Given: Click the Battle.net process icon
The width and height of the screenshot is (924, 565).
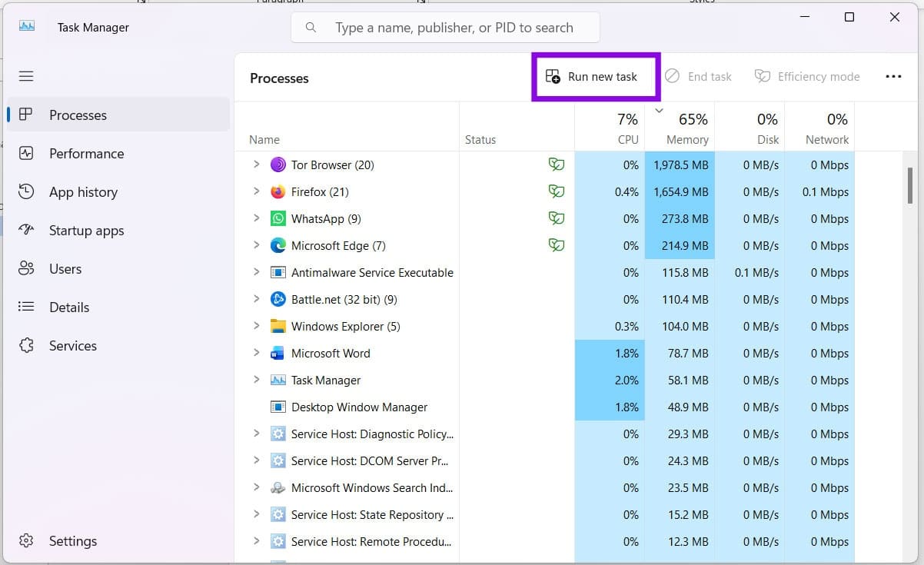Looking at the screenshot, I should coord(278,299).
